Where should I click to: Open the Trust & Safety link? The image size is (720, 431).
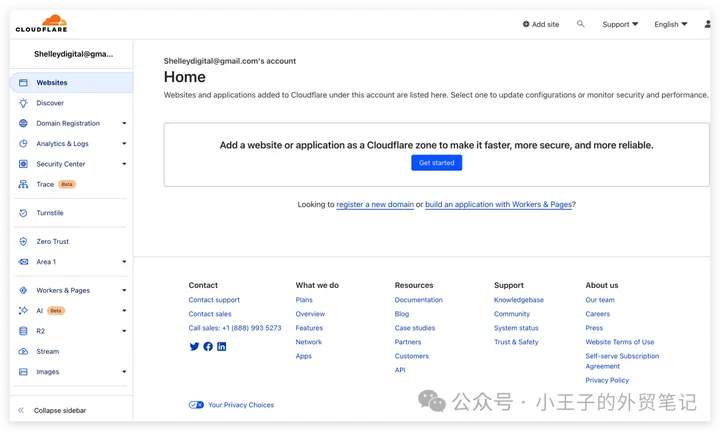tap(516, 342)
